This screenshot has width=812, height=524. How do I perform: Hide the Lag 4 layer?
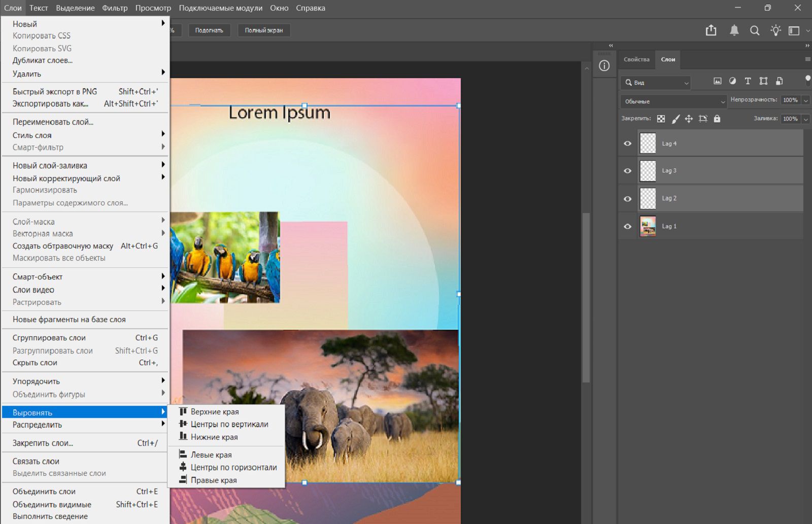(x=627, y=144)
